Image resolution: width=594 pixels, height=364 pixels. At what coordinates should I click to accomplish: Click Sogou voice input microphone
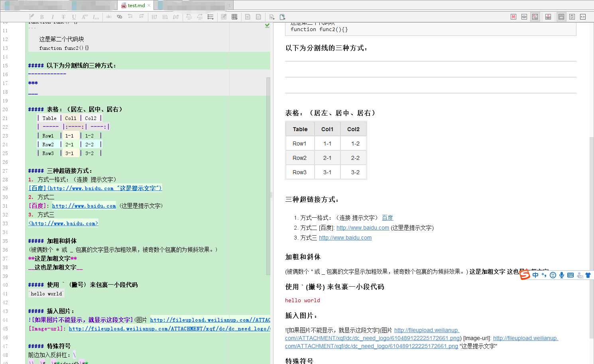coord(562,275)
